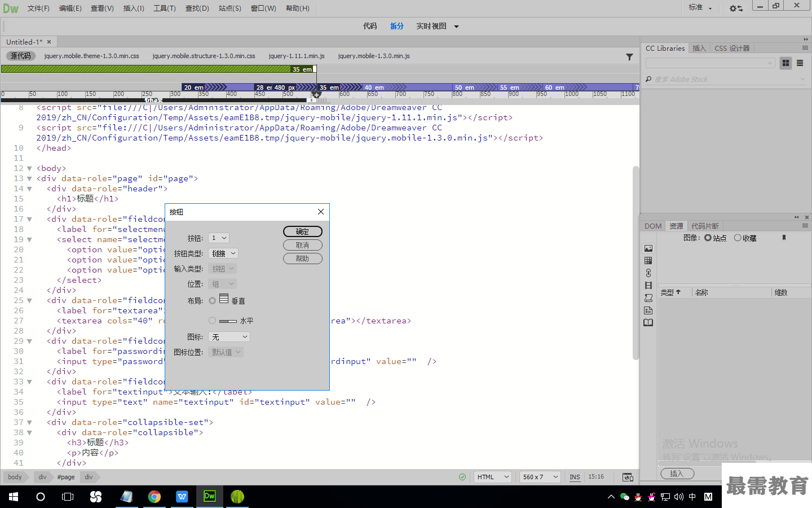Click the 50 em breakpoint marker
Screen dimensions: 812x508
(x=464, y=87)
